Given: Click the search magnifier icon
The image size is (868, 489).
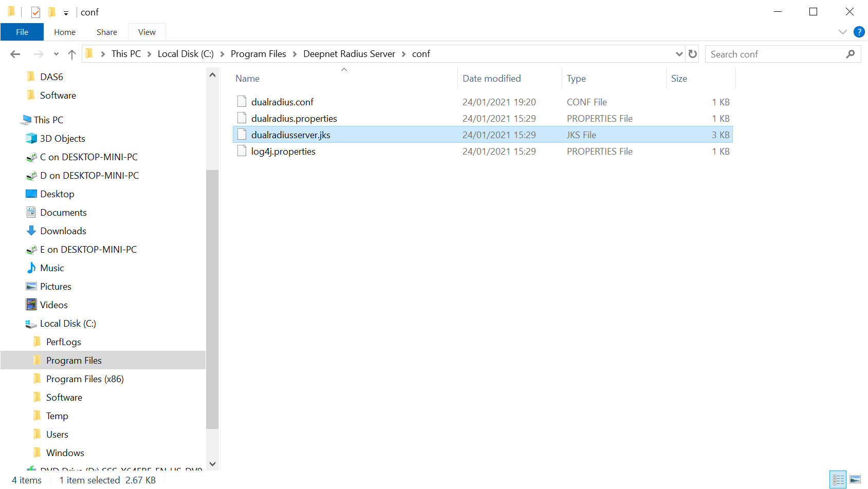Looking at the screenshot, I should click(851, 54).
